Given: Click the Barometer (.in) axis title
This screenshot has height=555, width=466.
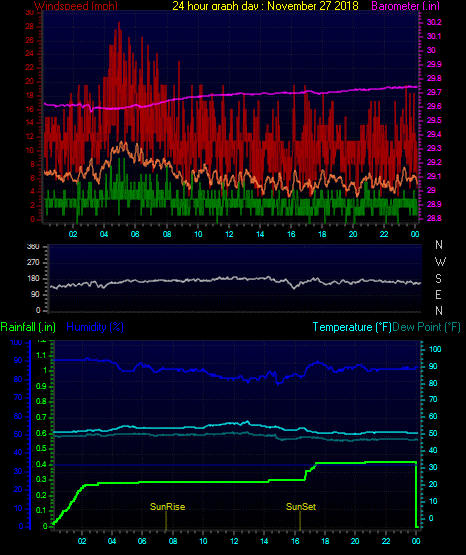Looking at the screenshot, I should (405, 6).
